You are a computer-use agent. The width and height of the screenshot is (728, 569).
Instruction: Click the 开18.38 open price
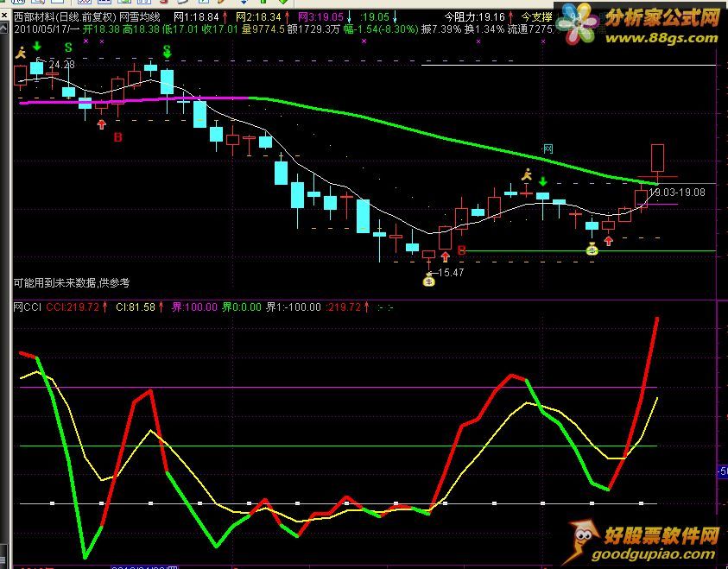point(101,29)
